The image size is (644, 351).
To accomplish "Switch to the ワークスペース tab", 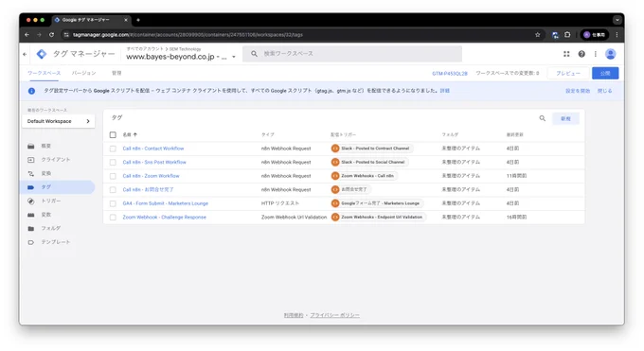I will (x=44, y=73).
